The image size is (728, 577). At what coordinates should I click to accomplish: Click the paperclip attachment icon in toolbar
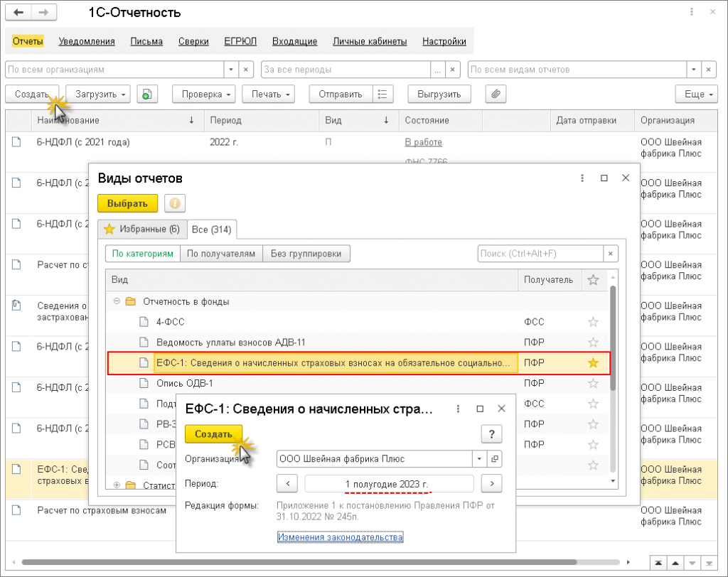[x=496, y=94]
